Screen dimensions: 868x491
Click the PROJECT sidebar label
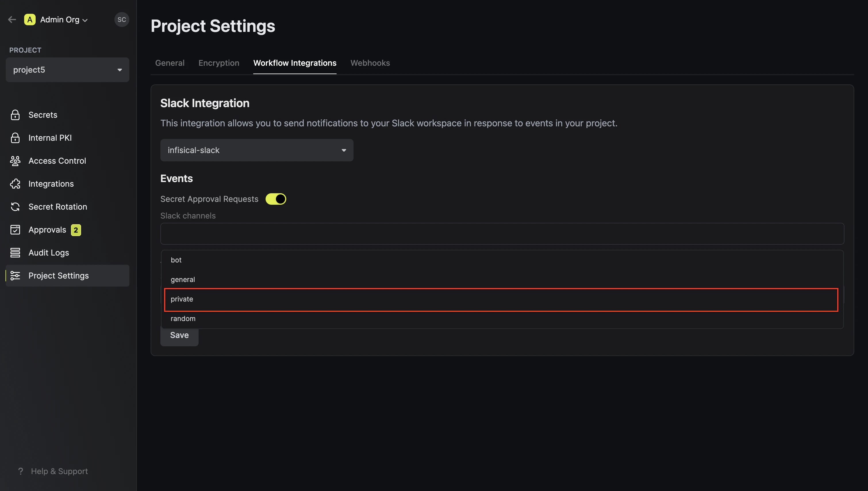click(25, 50)
